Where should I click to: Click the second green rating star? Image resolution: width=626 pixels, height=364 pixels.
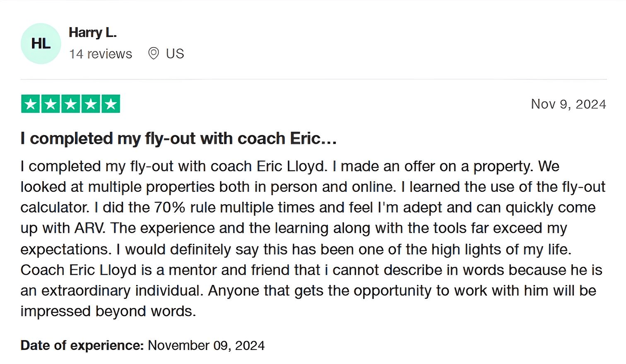[51, 104]
